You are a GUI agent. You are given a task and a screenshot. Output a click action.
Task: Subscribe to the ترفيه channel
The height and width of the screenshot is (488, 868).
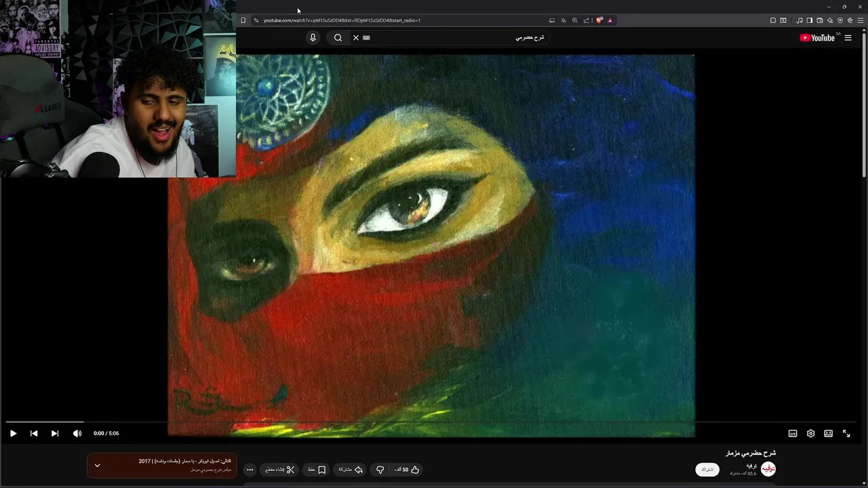pyautogui.click(x=707, y=469)
